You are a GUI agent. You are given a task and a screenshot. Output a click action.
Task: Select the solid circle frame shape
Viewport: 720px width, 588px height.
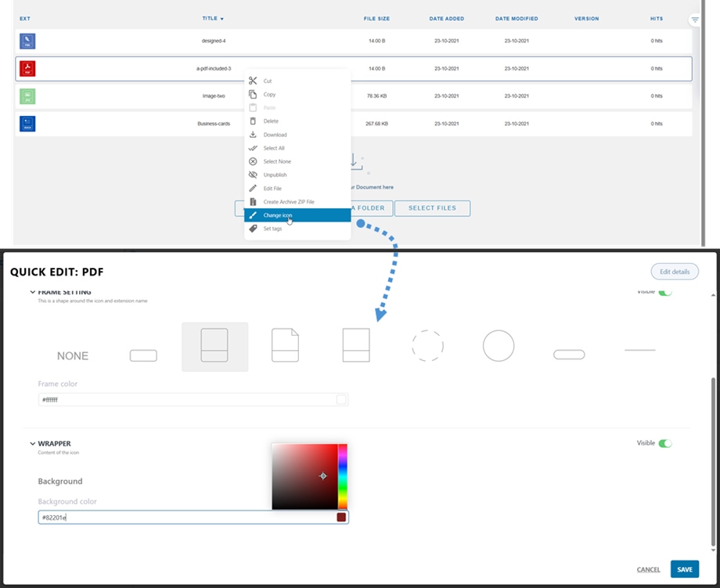[499, 345]
